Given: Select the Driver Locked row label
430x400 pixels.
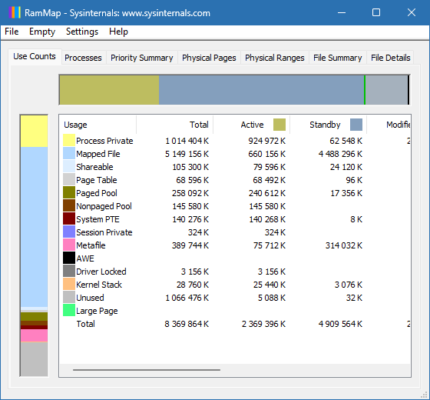Looking at the screenshot, I should [x=101, y=272].
